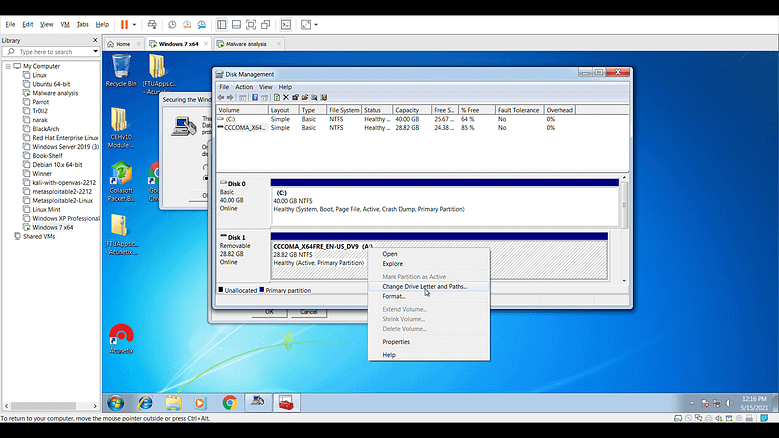Open the VMware Tabs menu

[x=82, y=24]
